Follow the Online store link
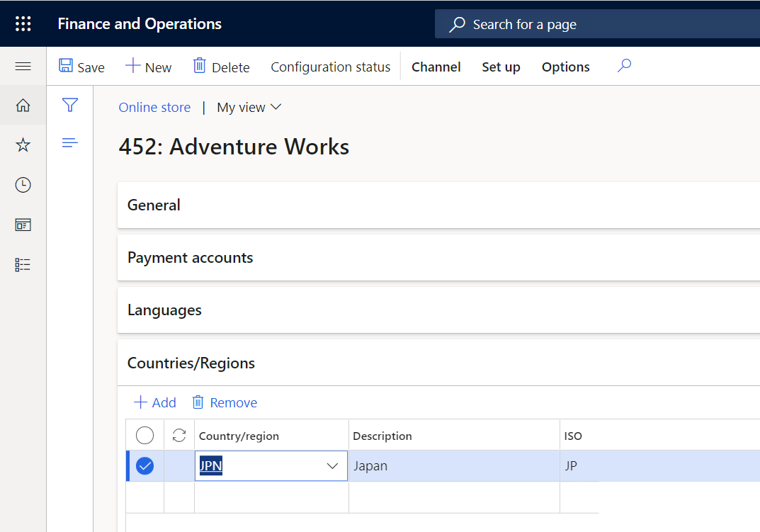Screen dimensions: 760x532 tap(154, 107)
